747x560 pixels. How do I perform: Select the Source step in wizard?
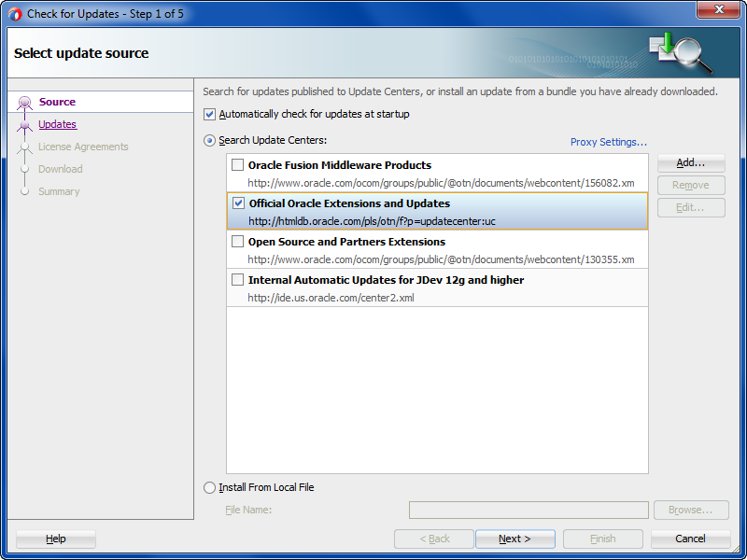(57, 102)
